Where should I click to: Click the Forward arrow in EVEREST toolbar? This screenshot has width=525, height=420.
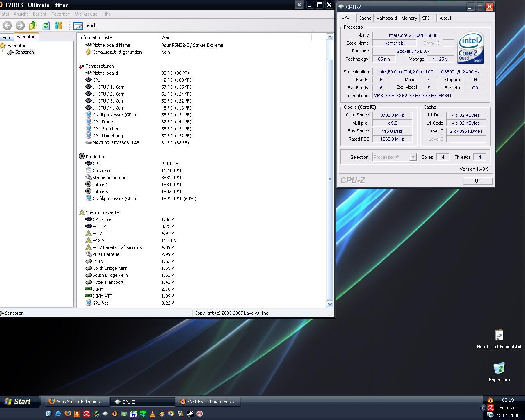click(20, 25)
